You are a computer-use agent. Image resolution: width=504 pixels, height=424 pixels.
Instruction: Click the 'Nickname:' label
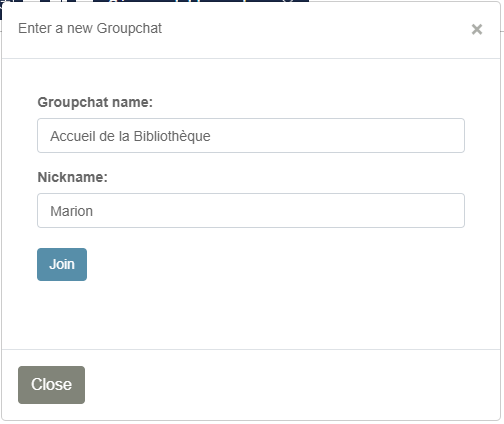tap(72, 177)
